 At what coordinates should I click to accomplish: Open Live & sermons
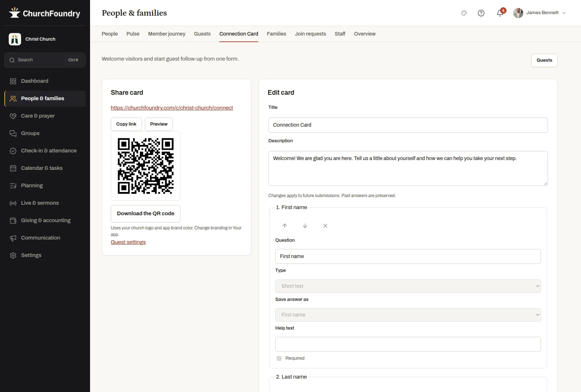(x=45, y=203)
